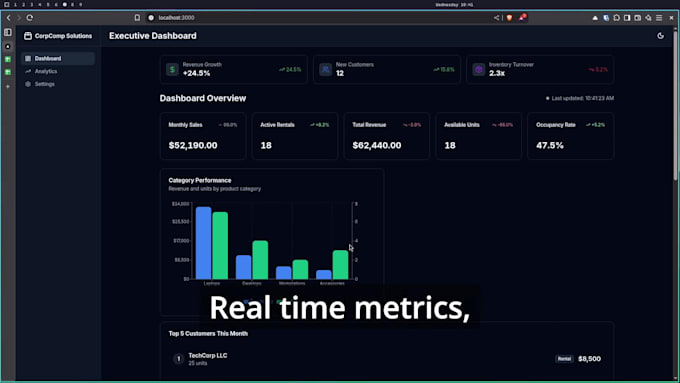Open the Active Rentals card
680x383 pixels.
(295, 136)
